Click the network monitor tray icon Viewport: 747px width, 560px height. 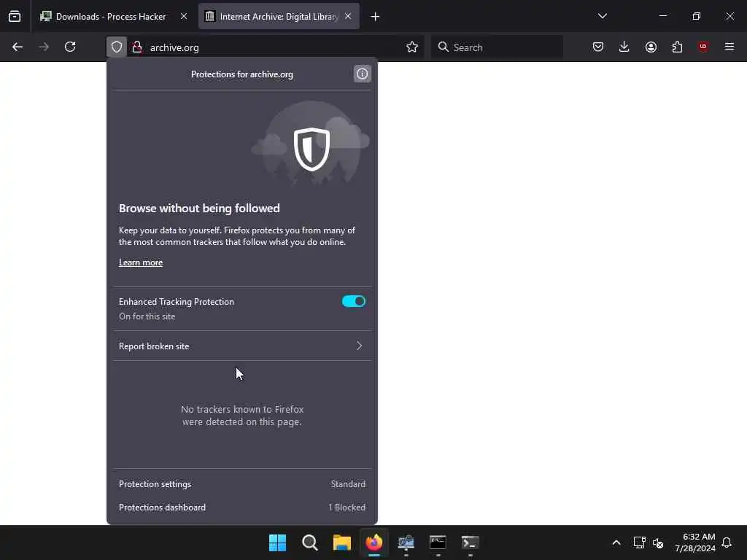tap(639, 542)
